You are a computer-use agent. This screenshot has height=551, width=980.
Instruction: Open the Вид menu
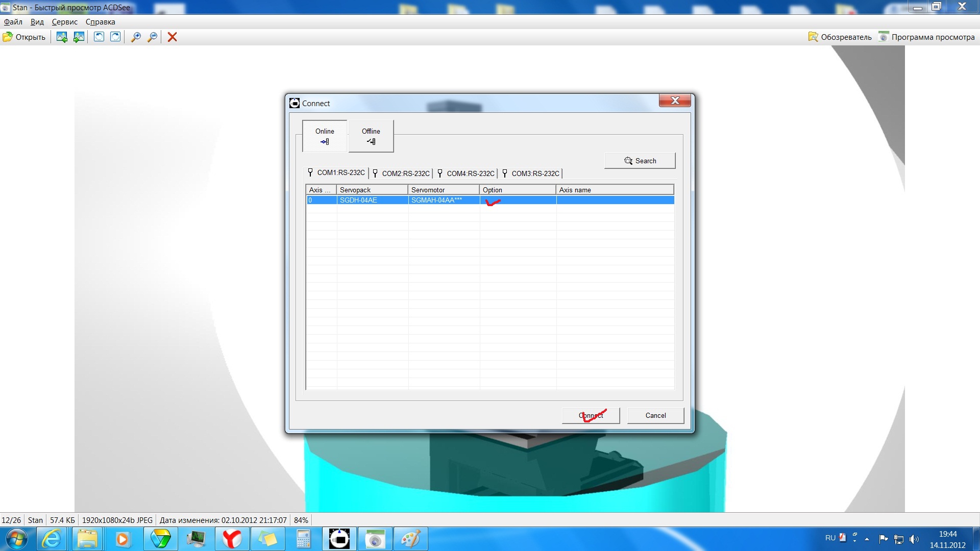37,22
